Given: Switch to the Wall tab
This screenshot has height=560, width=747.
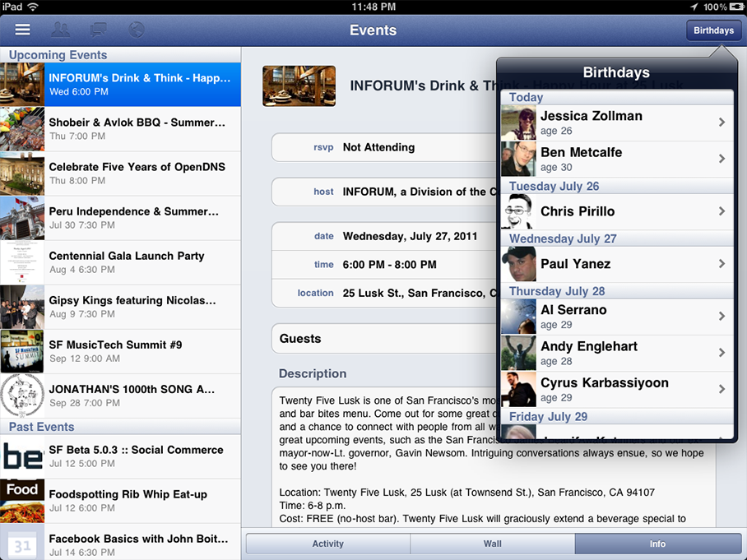Looking at the screenshot, I should pos(493,544).
